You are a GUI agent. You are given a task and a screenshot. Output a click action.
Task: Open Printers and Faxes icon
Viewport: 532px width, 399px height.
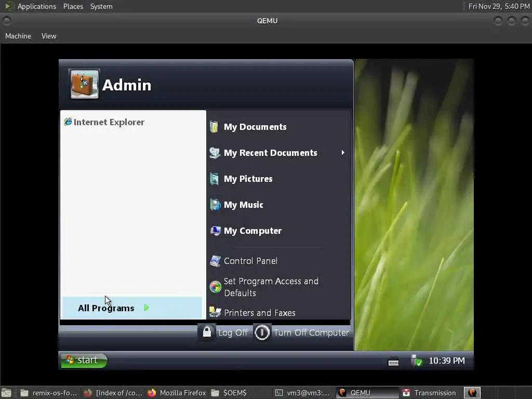pos(215,312)
